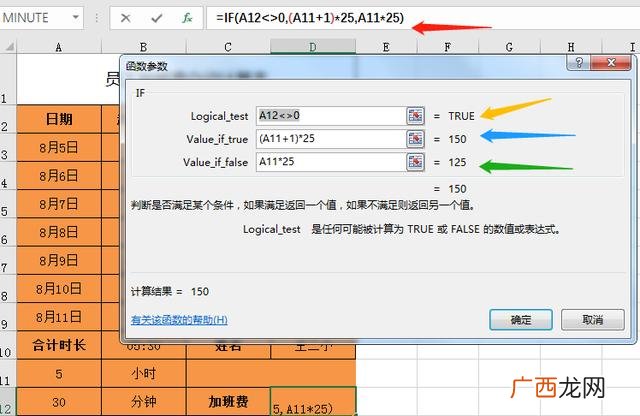640x416 pixels.
Task: Click the cell 8月9日
Action: pyautogui.click(x=59, y=260)
